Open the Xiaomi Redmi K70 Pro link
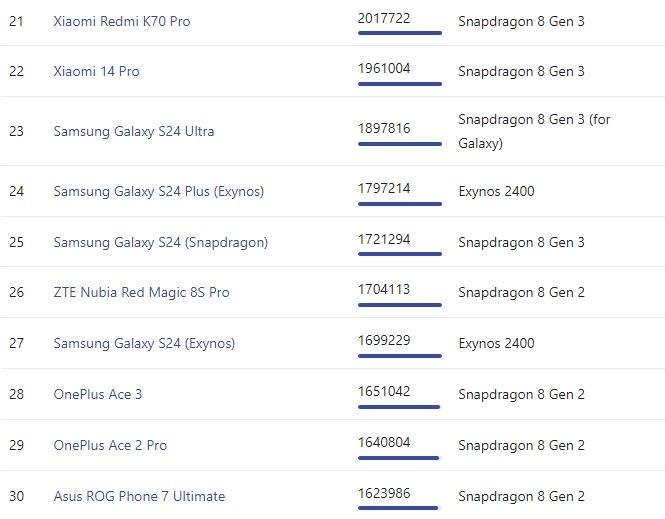 click(x=122, y=21)
